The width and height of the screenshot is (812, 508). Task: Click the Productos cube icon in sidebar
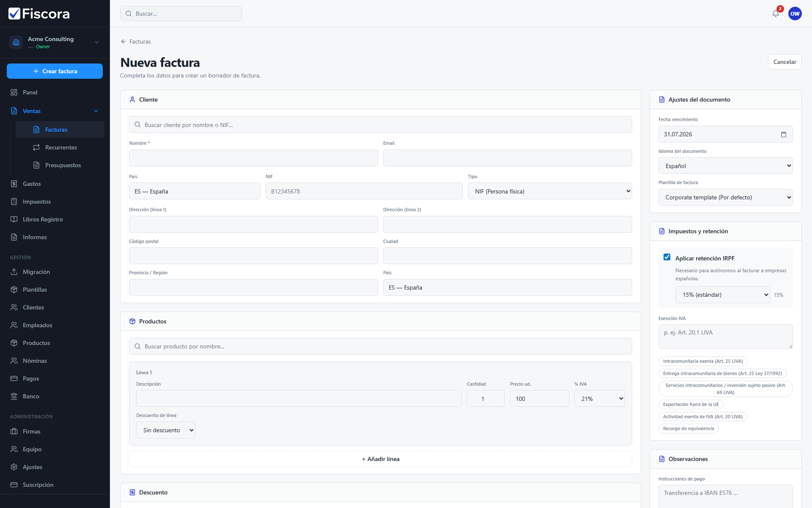coord(14,343)
